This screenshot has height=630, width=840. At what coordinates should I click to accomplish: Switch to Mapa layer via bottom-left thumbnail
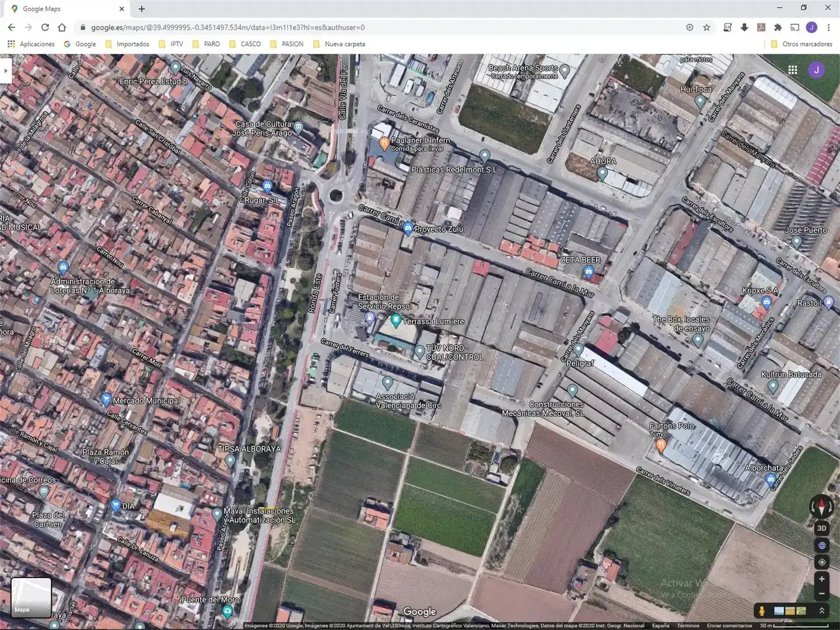click(x=31, y=597)
